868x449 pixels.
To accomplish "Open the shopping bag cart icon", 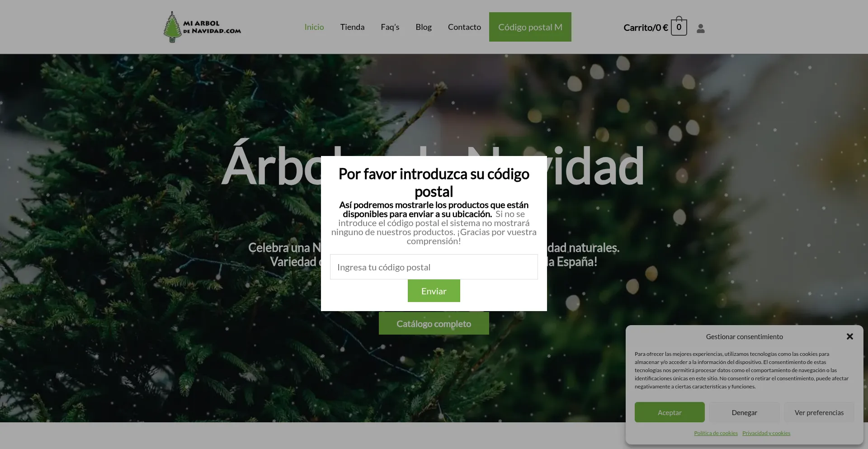I will (x=679, y=27).
